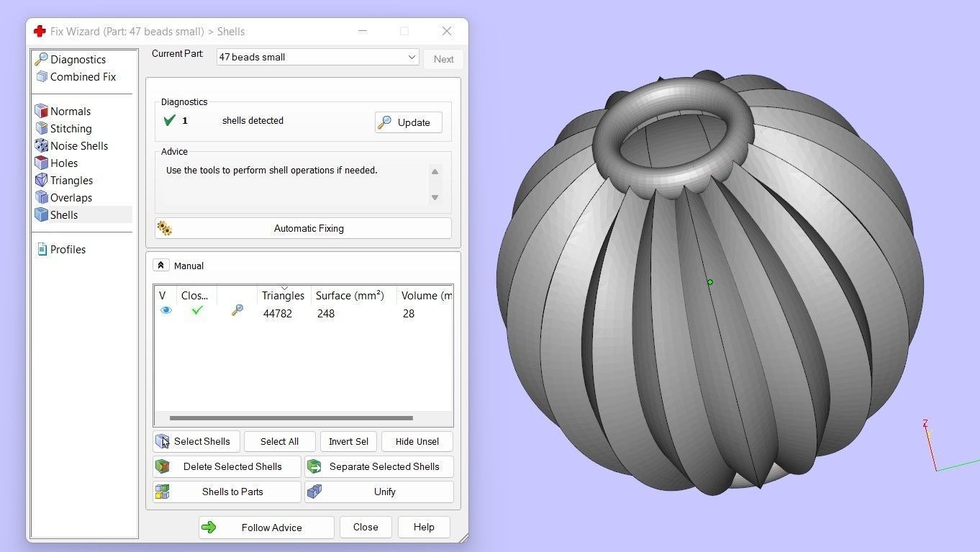The height and width of the screenshot is (552, 980).
Task: Click the closed-shell green check in the table row
Action: 197,310
